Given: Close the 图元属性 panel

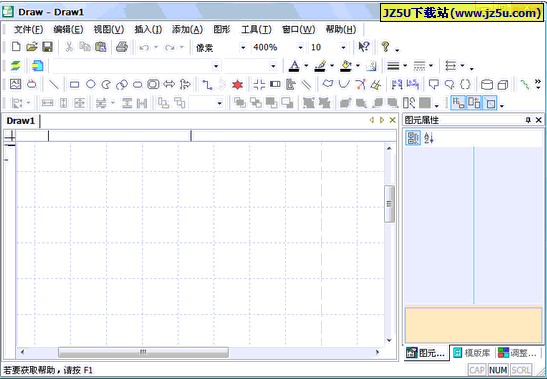Looking at the screenshot, I should click(x=539, y=120).
